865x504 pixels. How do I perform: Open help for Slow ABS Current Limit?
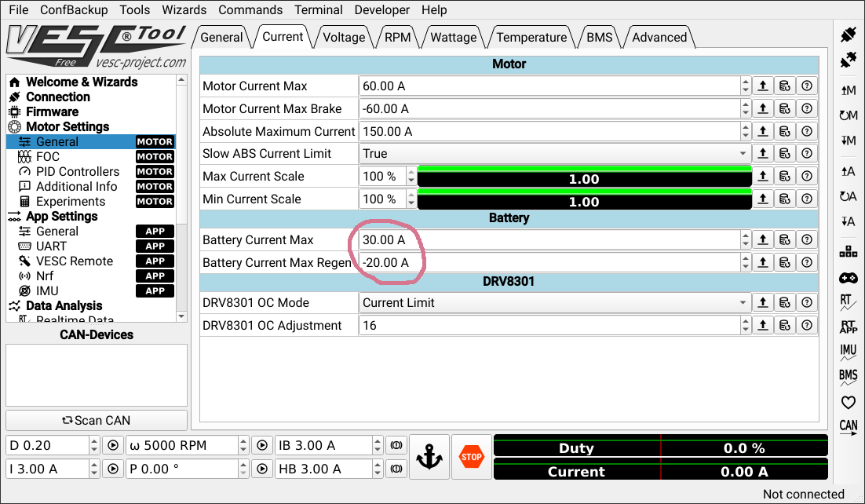pos(807,153)
